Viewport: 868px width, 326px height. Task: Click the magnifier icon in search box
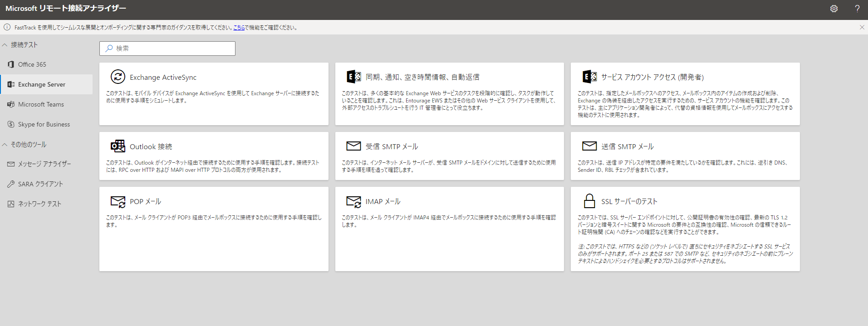tap(109, 49)
